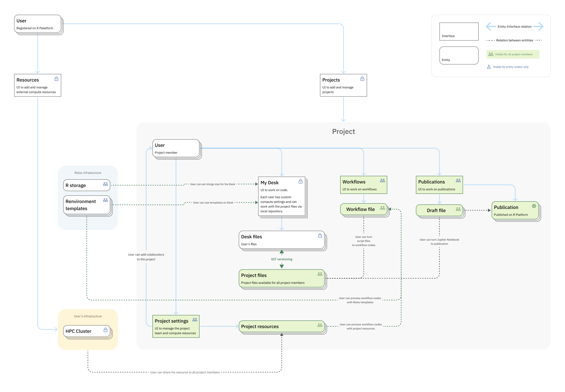Click the members icon on Project resources
Image resolution: width=565 pixels, height=392 pixels.
click(320, 325)
